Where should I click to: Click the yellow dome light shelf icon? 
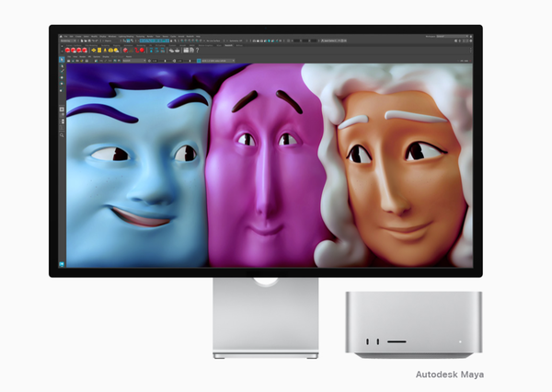pyautogui.click(x=110, y=51)
